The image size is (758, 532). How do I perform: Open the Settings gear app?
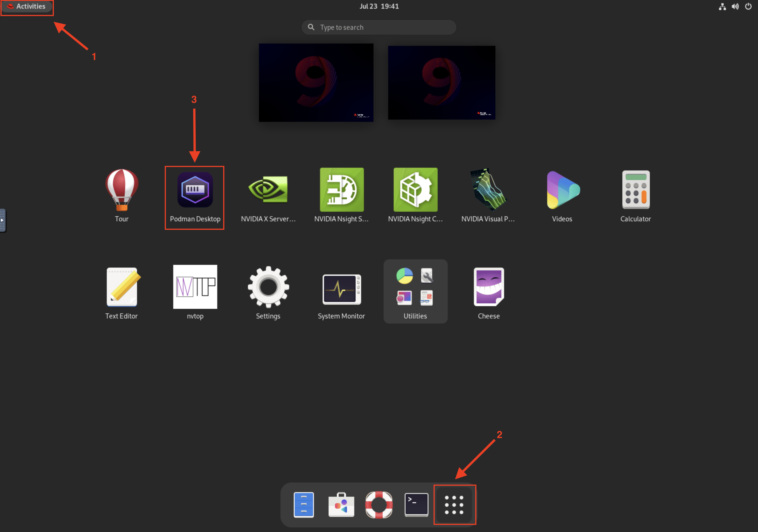click(x=268, y=292)
